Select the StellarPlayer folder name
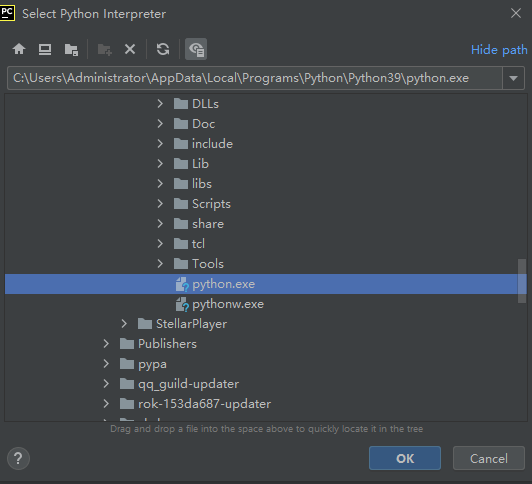This screenshot has width=532, height=484. pos(191,324)
